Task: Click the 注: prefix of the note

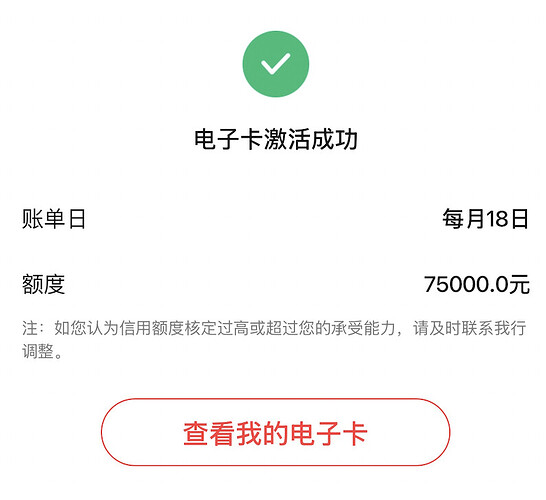Action: coord(33,328)
